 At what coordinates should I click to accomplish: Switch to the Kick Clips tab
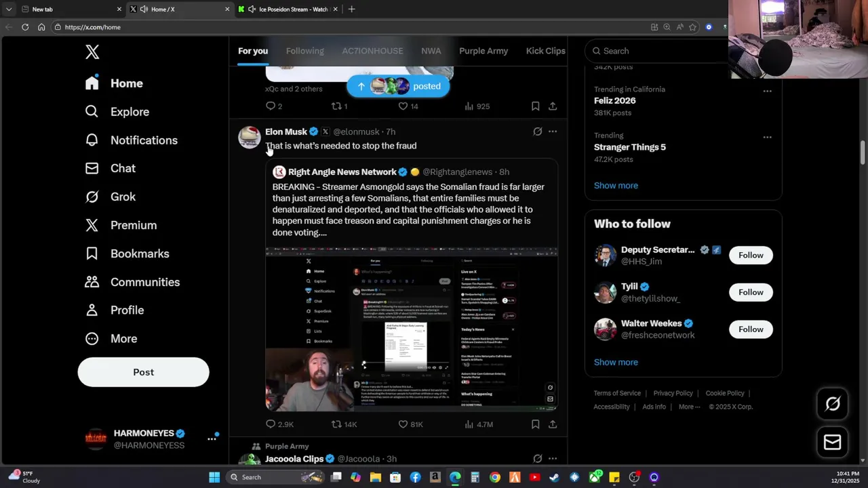point(545,51)
